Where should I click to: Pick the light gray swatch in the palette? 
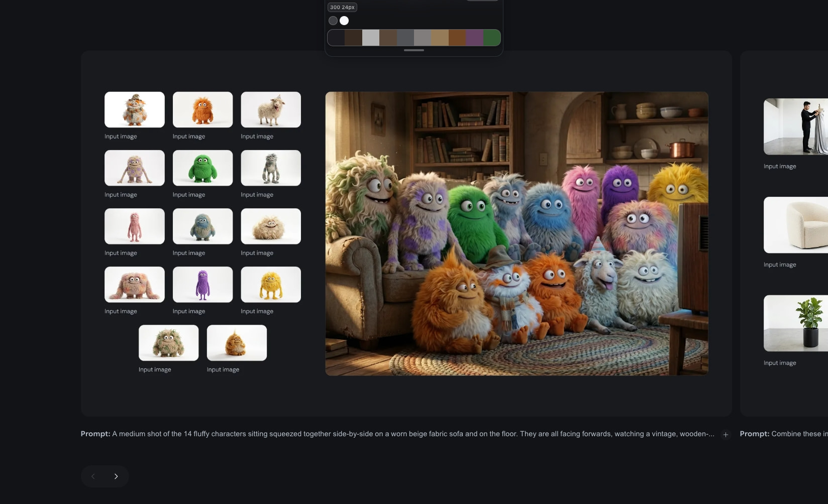point(371,38)
